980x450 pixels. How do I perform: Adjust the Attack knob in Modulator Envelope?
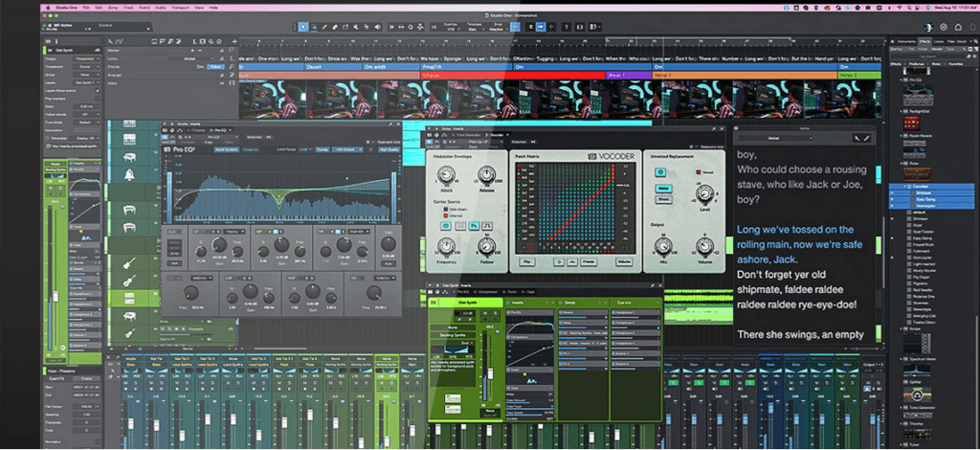pyautogui.click(x=446, y=174)
